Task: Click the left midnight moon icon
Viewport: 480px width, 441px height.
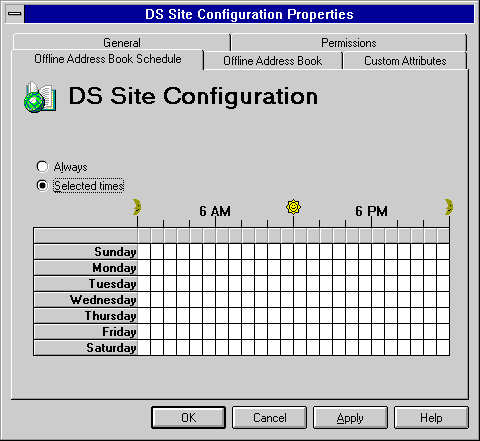Action: click(137, 207)
